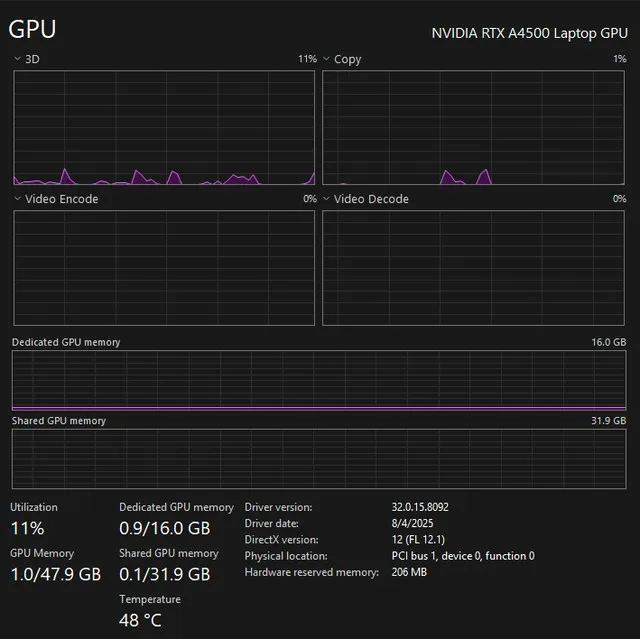Click the driver version 32.0.15.8092 text
The height and width of the screenshot is (639, 640).
(x=420, y=507)
